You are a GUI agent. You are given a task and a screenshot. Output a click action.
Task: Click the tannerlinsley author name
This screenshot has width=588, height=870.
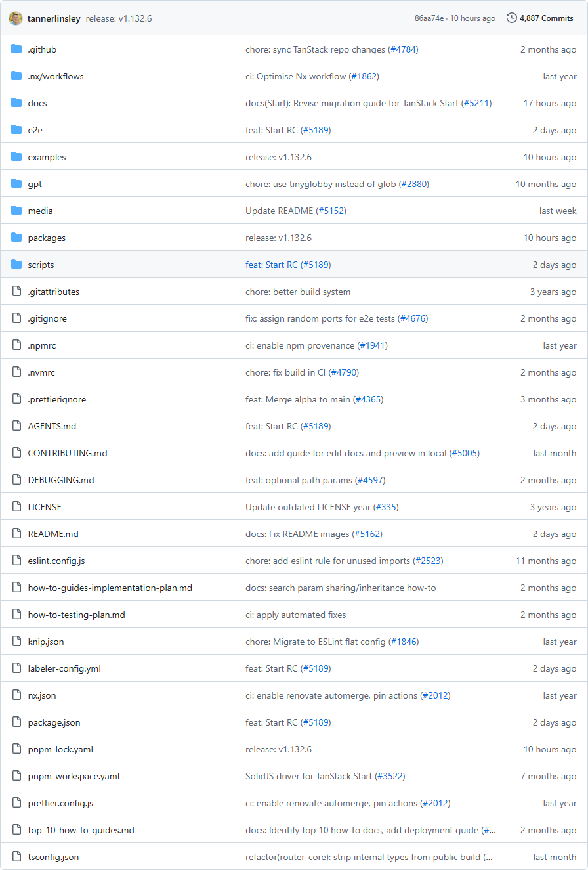coord(54,18)
